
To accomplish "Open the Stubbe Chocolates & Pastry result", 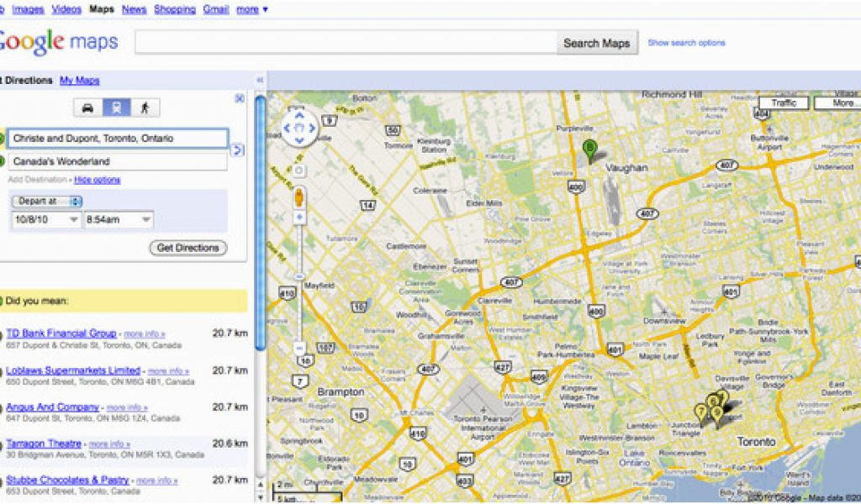I will [x=67, y=480].
